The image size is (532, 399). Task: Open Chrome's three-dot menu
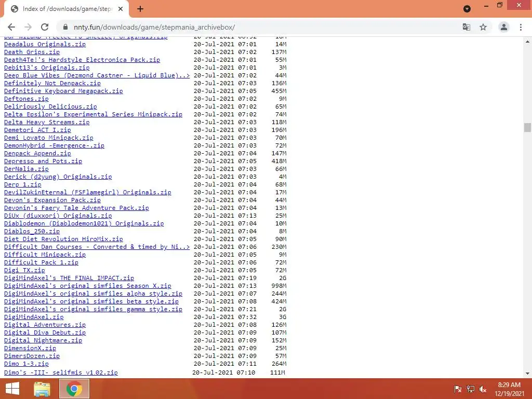[x=521, y=27]
